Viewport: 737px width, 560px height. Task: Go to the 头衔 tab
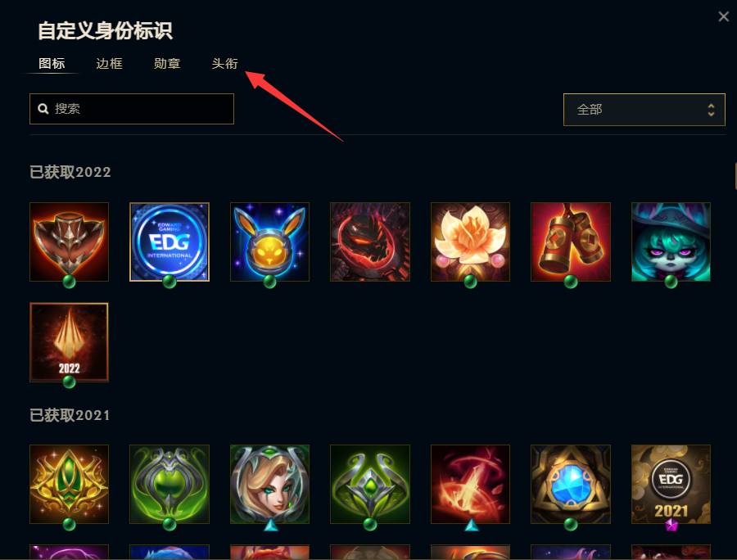click(224, 63)
